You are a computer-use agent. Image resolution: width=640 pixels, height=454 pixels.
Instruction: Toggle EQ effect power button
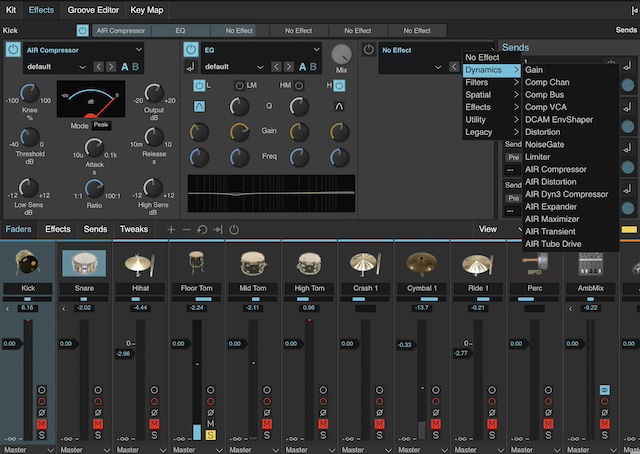[x=190, y=50]
